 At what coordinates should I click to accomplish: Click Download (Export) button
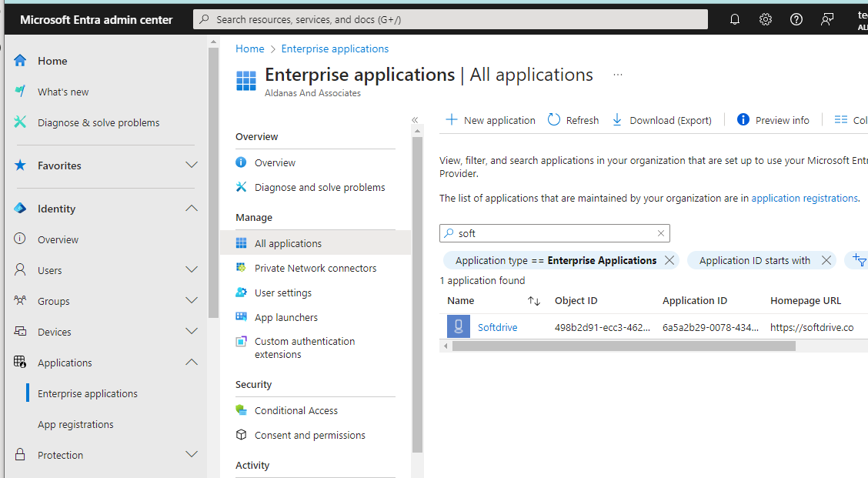point(662,120)
